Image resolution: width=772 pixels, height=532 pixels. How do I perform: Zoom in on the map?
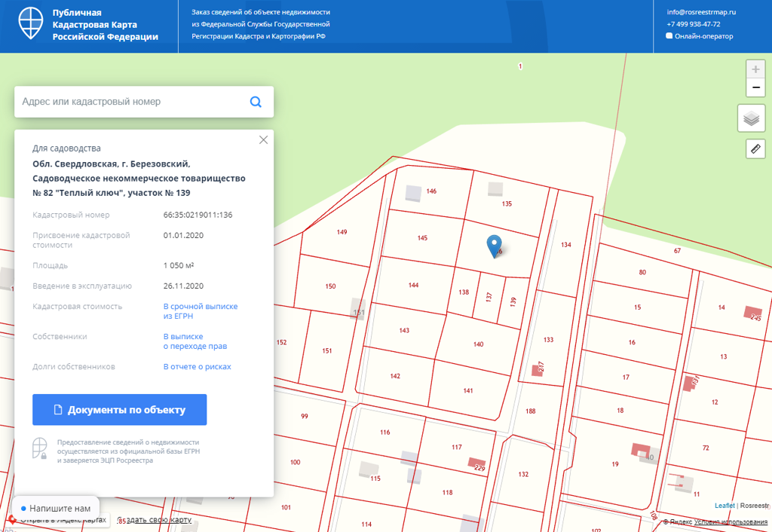pos(755,69)
